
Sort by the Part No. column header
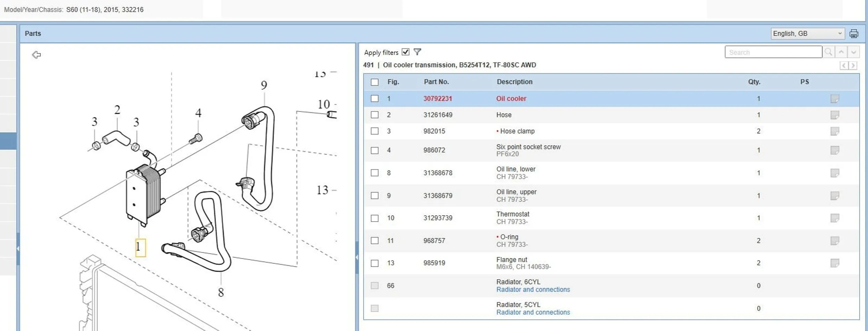[436, 82]
